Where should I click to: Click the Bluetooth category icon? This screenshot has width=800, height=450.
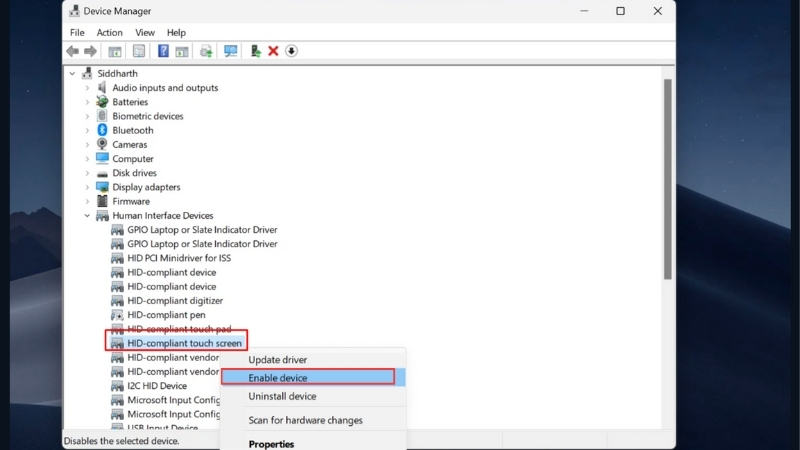102,130
